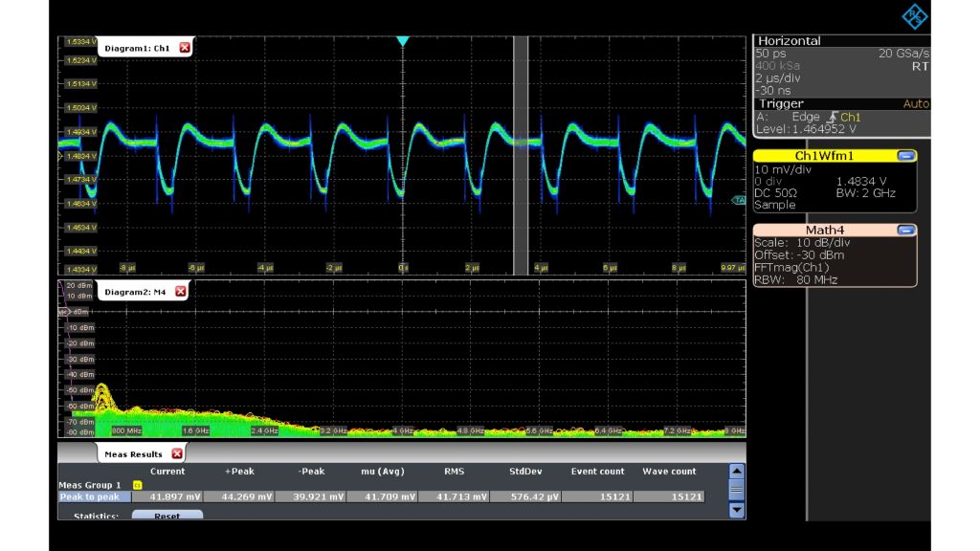Select the Diagram1: Ch1 tab
The height and width of the screenshot is (551, 980).
[x=138, y=48]
